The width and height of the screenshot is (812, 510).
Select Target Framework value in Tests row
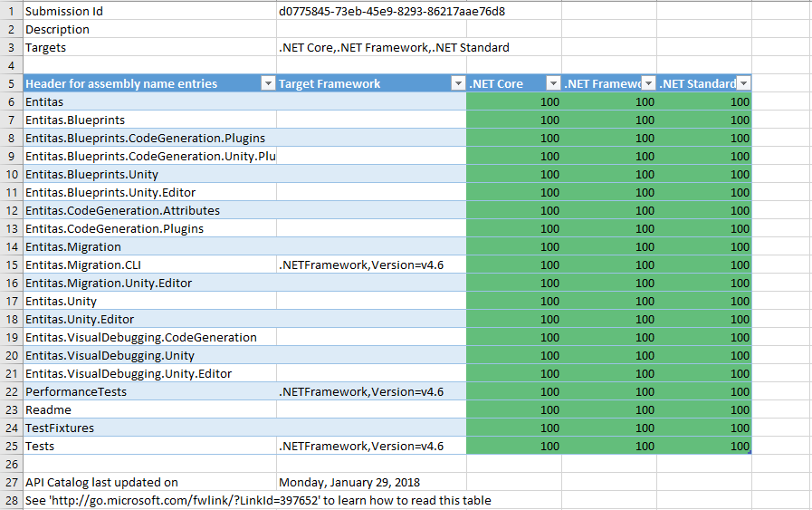[x=371, y=447]
